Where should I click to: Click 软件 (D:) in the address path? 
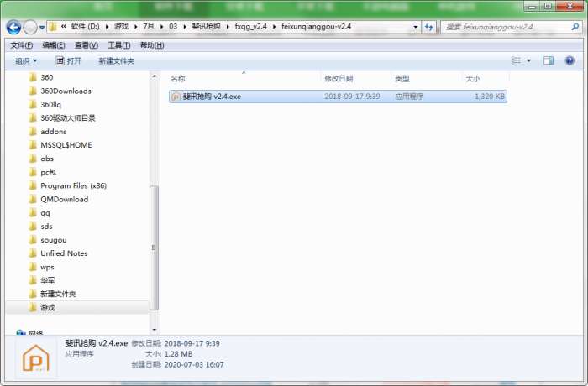[85, 27]
